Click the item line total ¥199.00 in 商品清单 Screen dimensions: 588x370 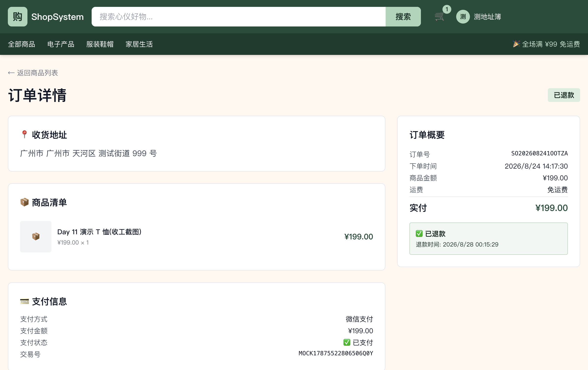pos(358,237)
